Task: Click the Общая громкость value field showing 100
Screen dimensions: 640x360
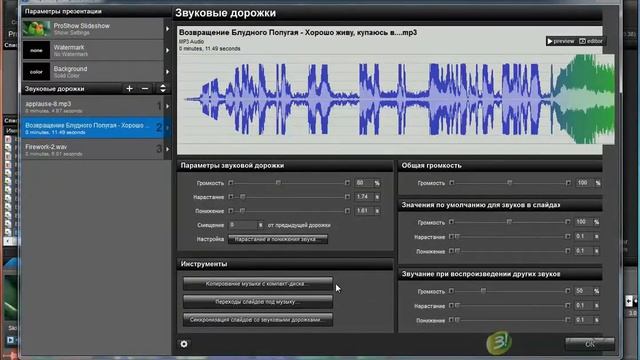Action: click(x=584, y=182)
